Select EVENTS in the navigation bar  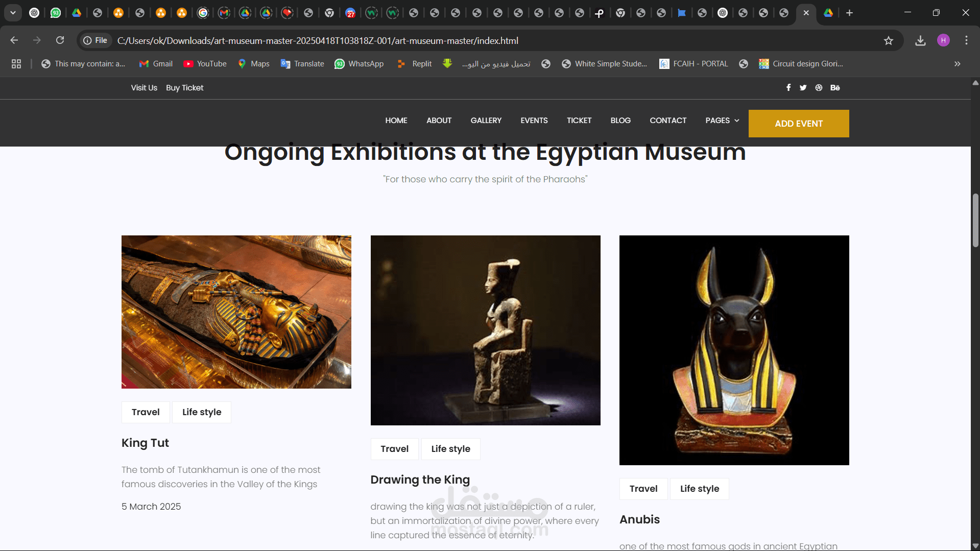[x=534, y=121]
